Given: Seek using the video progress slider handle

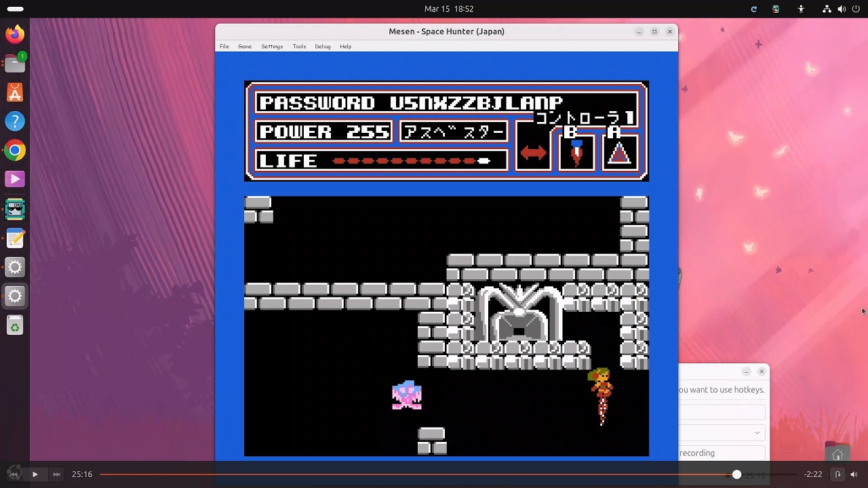Looking at the screenshot, I should (x=736, y=474).
